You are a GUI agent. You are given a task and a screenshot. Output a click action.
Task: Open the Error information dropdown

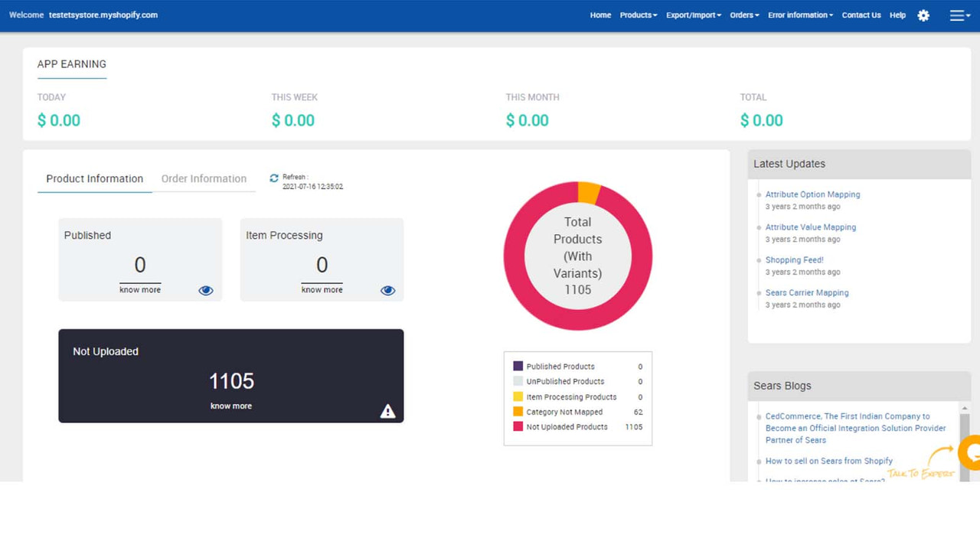[x=799, y=15]
